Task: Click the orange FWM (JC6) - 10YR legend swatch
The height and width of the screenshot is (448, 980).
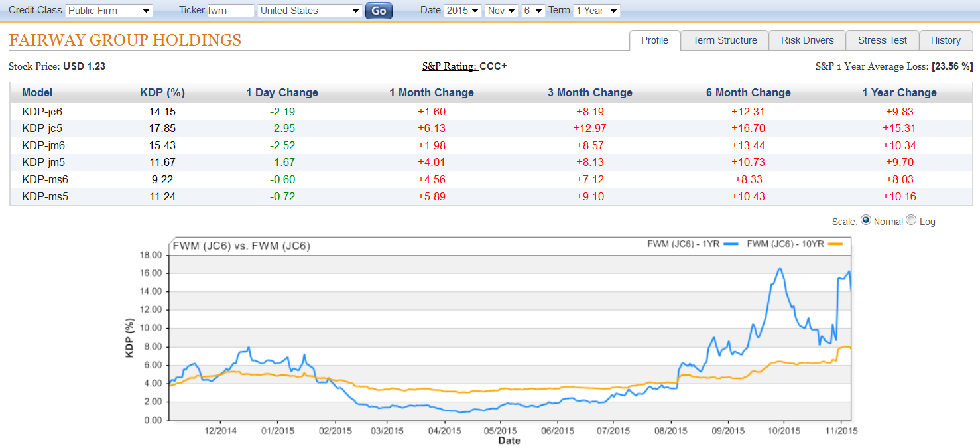Action: (835, 244)
